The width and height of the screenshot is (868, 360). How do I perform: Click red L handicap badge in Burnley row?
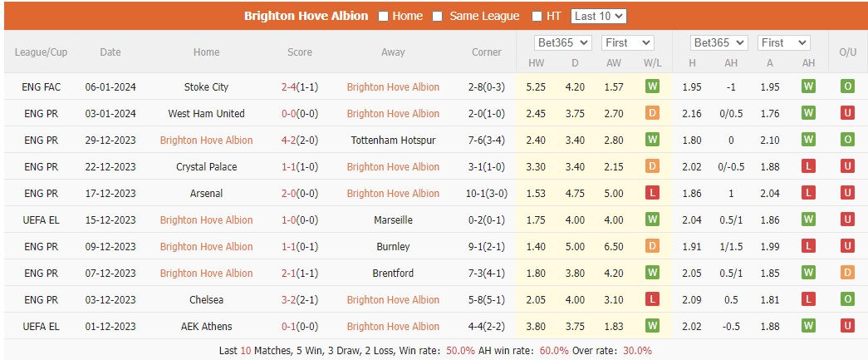[x=808, y=246]
